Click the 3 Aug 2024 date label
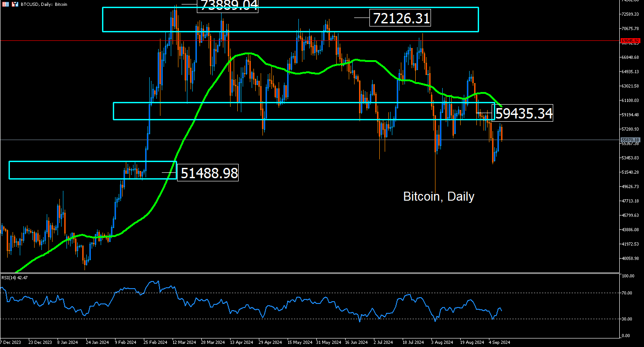 click(x=442, y=342)
